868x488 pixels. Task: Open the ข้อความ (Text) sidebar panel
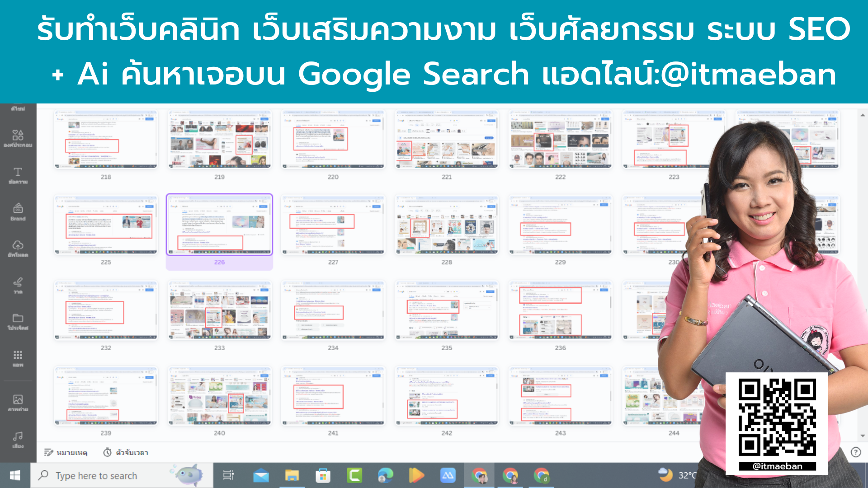(18, 175)
